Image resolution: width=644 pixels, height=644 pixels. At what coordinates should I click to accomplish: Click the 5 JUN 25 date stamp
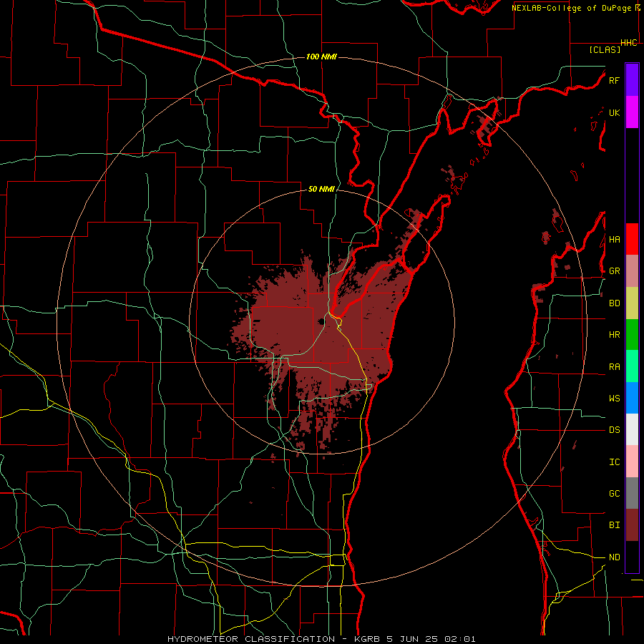click(414, 639)
